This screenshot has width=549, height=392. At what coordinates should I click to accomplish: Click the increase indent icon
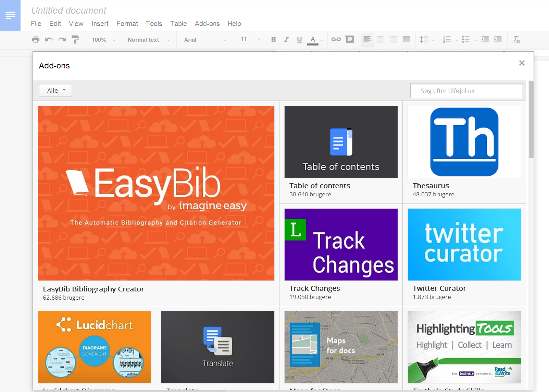tap(498, 40)
